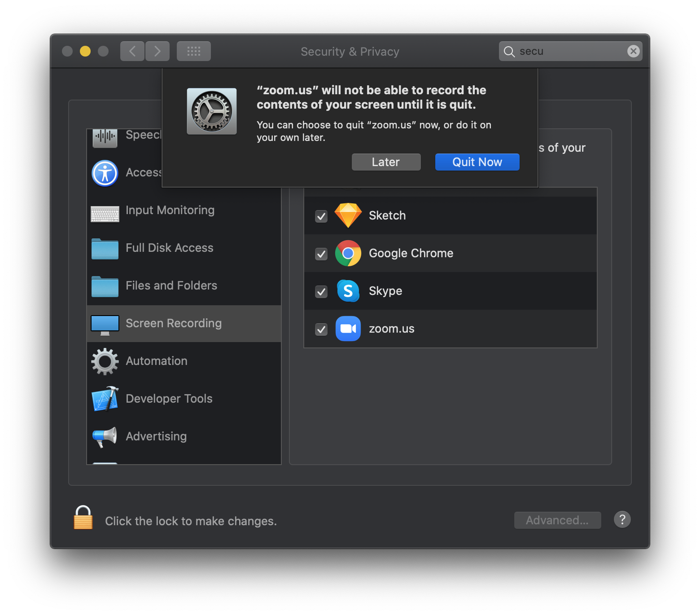Select Developer Tools in the sidebar
The height and width of the screenshot is (615, 700).
[184, 399]
